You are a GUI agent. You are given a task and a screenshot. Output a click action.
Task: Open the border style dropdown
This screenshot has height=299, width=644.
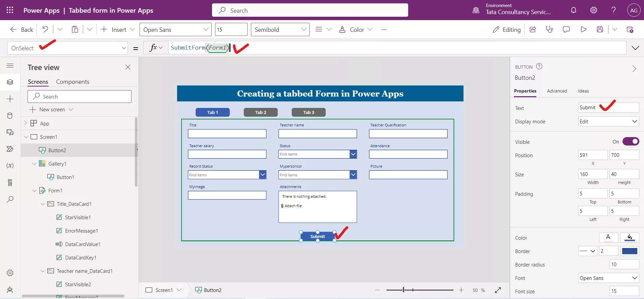point(588,251)
